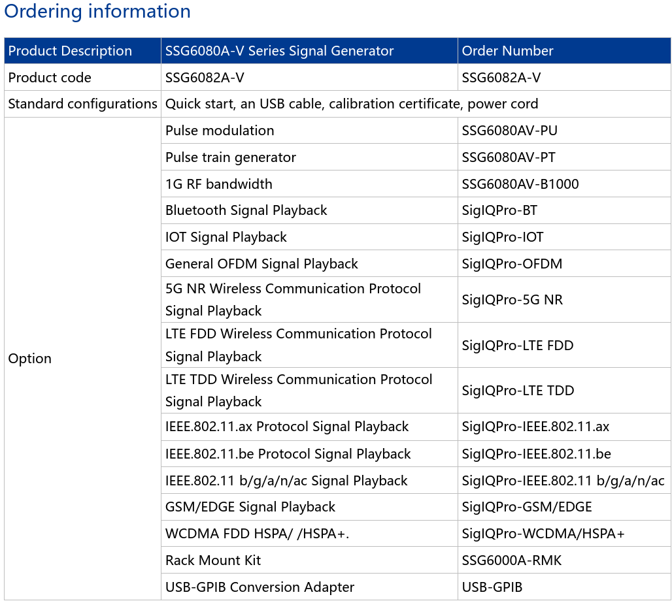The height and width of the screenshot is (616, 672).
Task: Click the LTE FDD Wireless Communication Protocol description
Action: coord(298,345)
